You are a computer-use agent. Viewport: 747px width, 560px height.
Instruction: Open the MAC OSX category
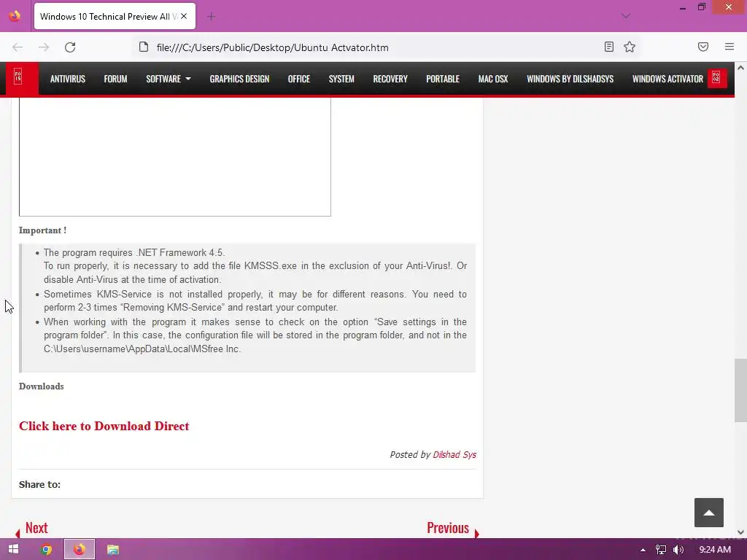click(x=493, y=79)
